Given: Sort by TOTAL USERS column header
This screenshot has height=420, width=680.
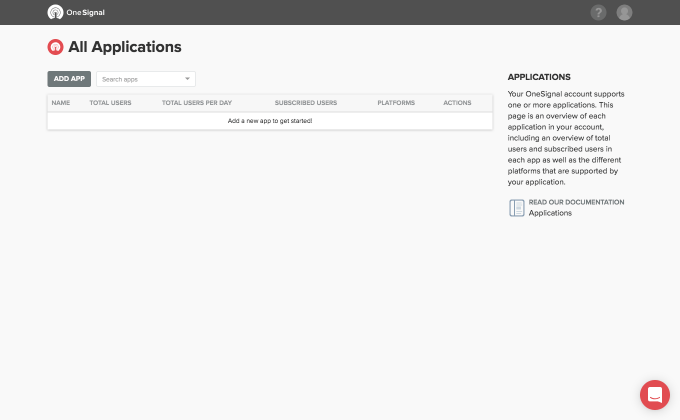Looking at the screenshot, I should pos(110,103).
